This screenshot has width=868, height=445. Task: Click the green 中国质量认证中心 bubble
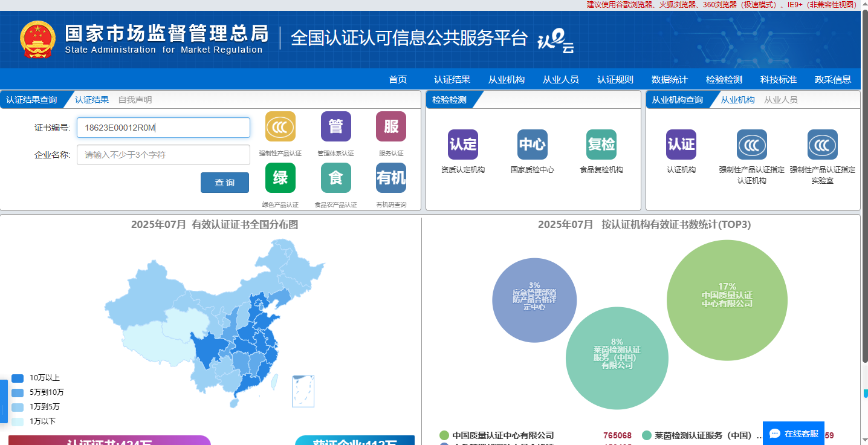tap(727, 300)
